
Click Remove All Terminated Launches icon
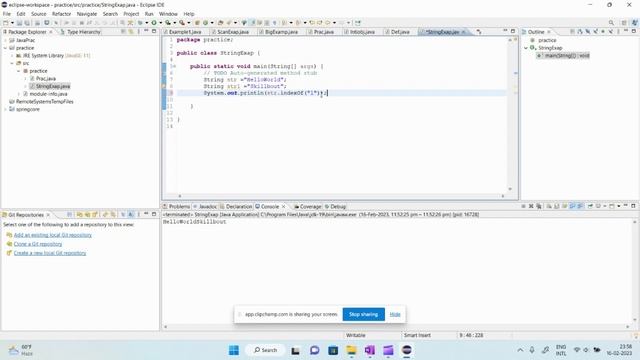pyautogui.click(x=539, y=206)
